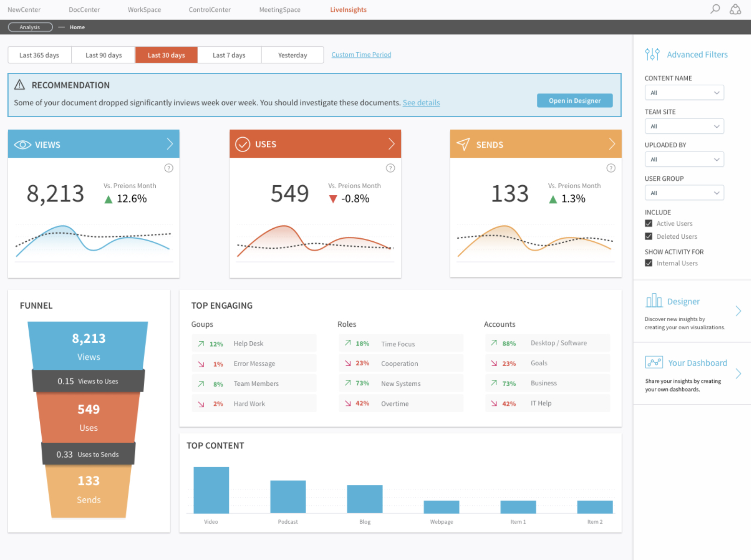The width and height of the screenshot is (751, 560).
Task: Open the Content Name dropdown
Action: coord(684,93)
